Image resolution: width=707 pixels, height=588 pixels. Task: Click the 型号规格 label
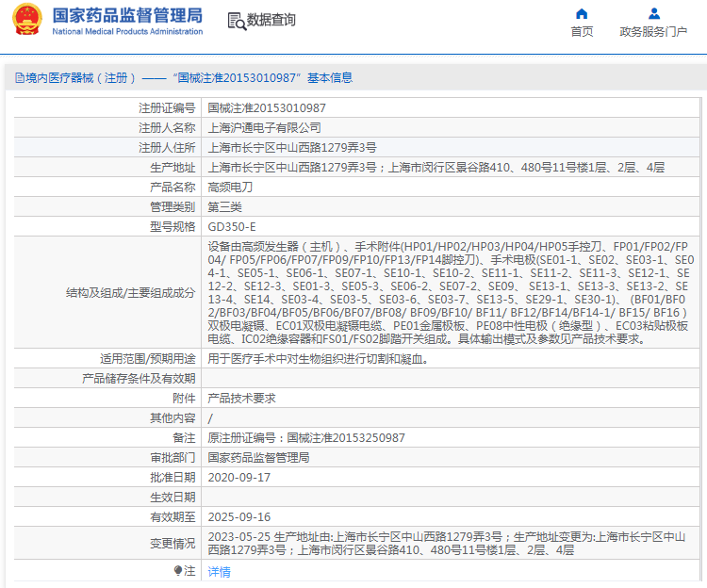click(x=173, y=227)
